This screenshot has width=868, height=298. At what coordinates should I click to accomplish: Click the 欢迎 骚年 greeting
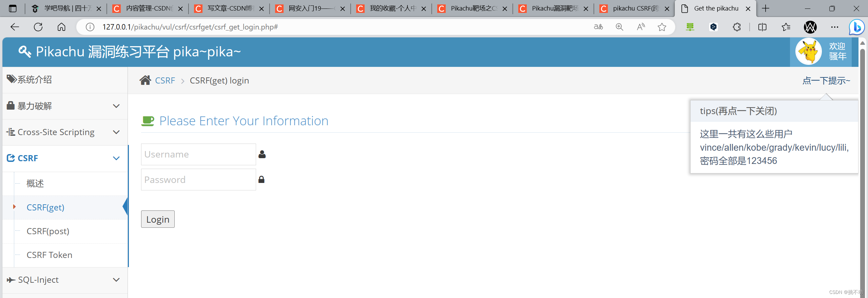(x=837, y=51)
